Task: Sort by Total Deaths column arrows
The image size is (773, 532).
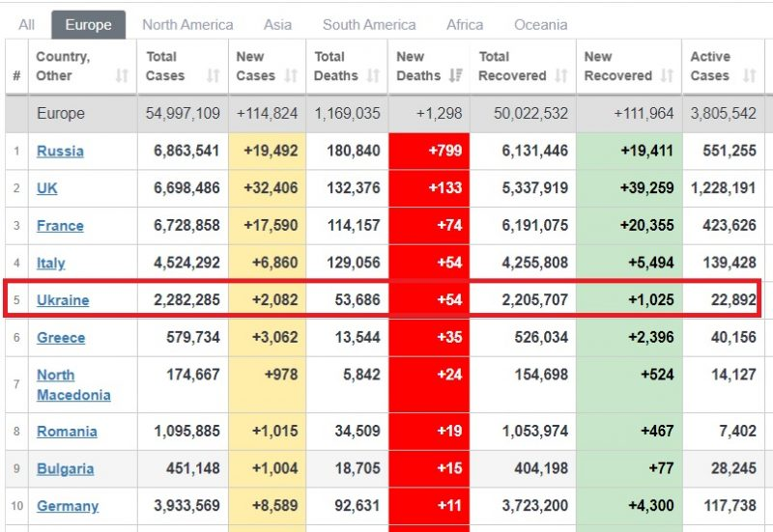Action: pyautogui.click(x=373, y=75)
